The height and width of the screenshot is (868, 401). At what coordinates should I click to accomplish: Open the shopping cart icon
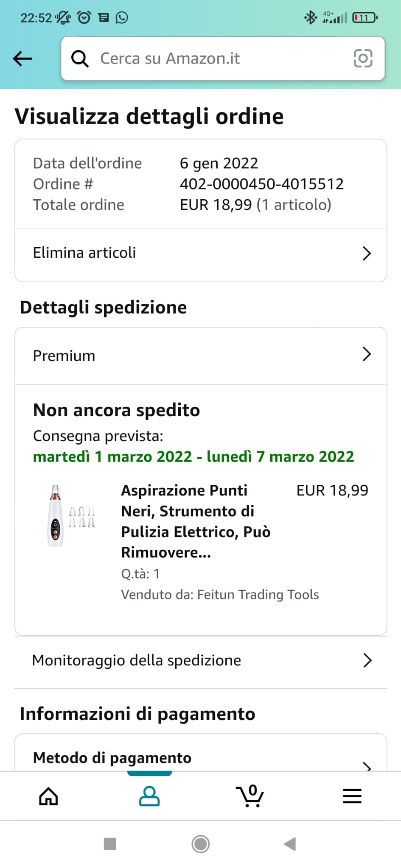point(250,796)
